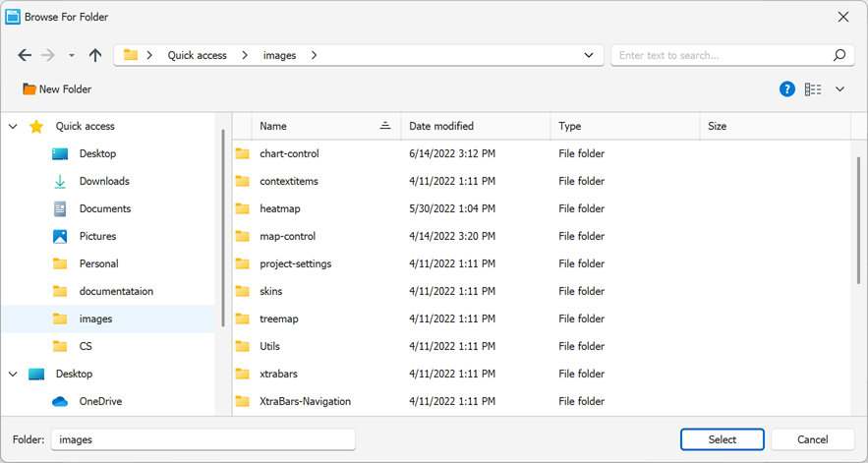The width and height of the screenshot is (868, 463).
Task: Click the view layout icon
Action: (x=813, y=89)
